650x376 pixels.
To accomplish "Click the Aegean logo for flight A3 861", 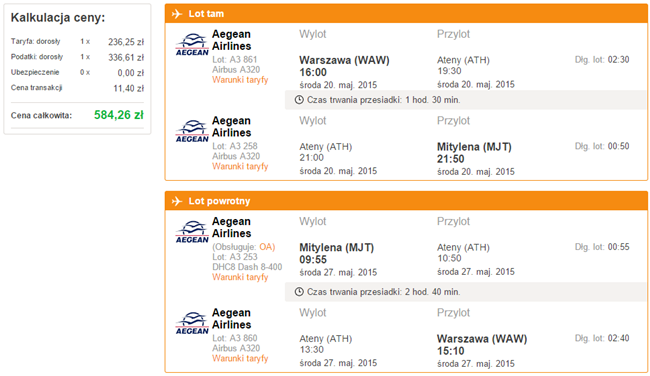I will click(192, 44).
